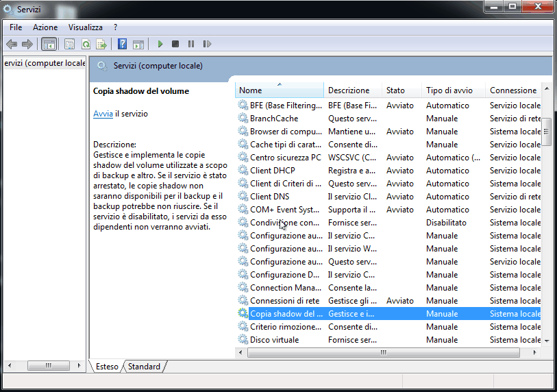Open the Properties toolbar icon

[x=70, y=44]
